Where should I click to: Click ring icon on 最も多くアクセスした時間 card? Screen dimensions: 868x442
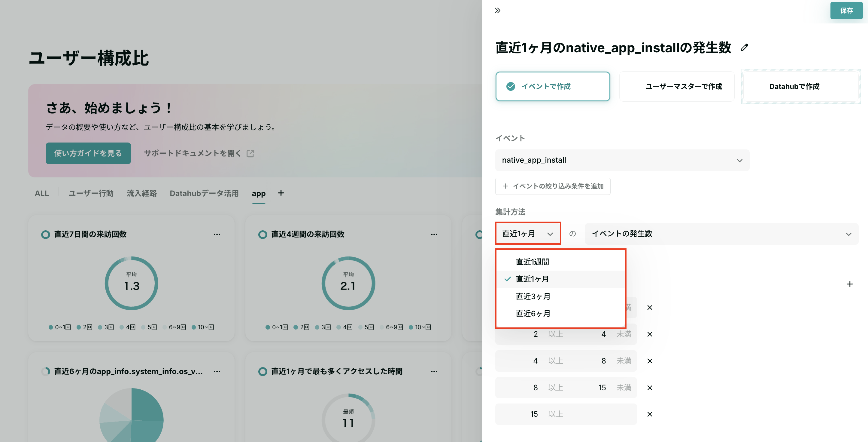[x=263, y=371]
